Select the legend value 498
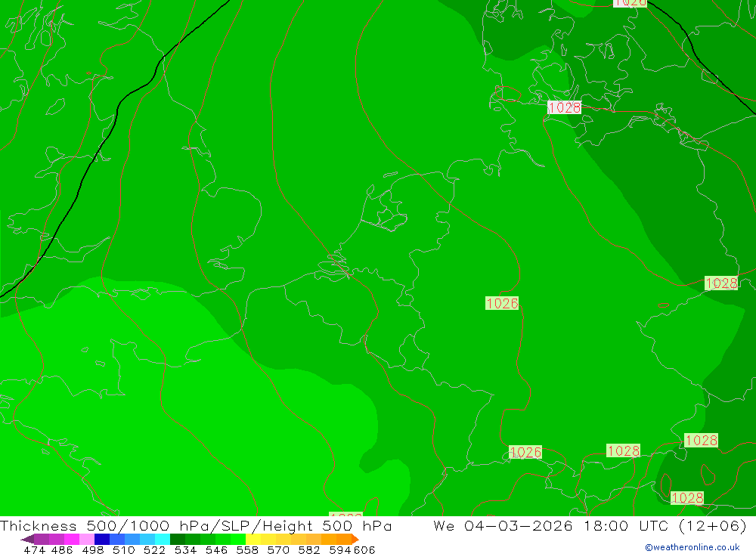 tap(93, 550)
